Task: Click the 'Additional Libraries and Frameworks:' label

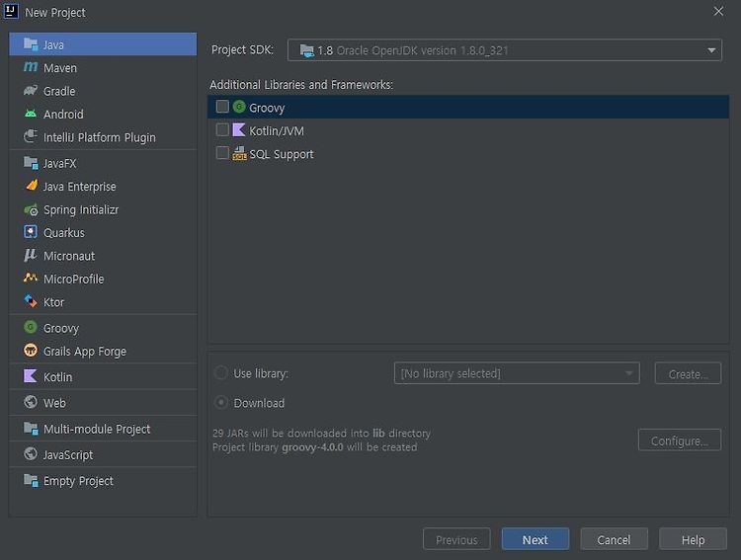Action: coord(301,85)
